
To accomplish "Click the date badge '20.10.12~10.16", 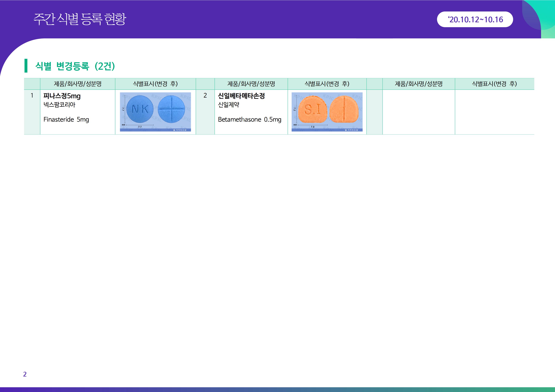I will tap(475, 19).
